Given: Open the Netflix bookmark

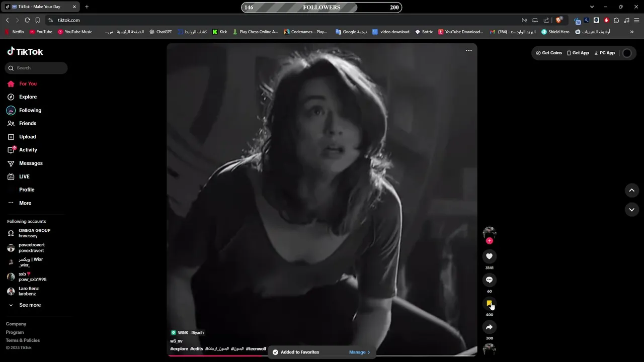Looking at the screenshot, I should (x=15, y=32).
